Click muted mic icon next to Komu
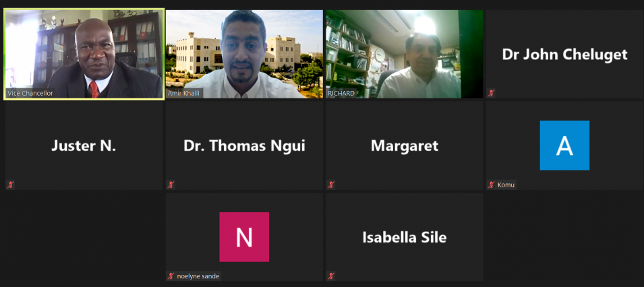The width and height of the screenshot is (644, 287). [491, 185]
